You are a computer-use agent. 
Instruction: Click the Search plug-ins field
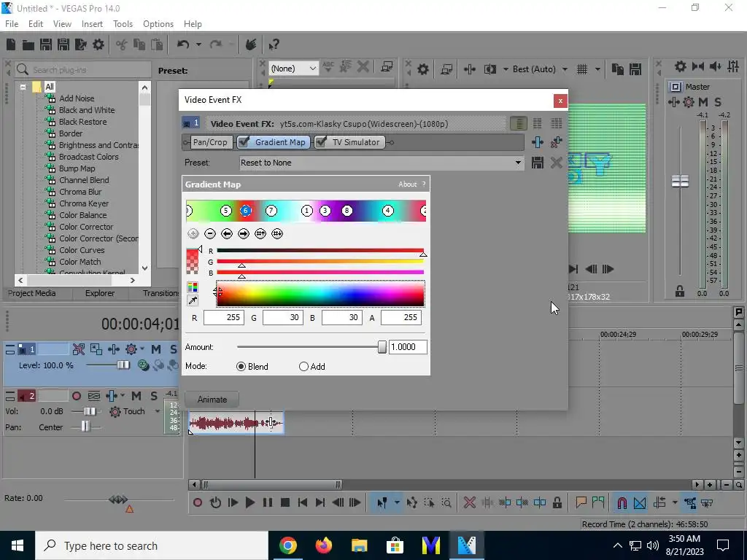[83, 70]
